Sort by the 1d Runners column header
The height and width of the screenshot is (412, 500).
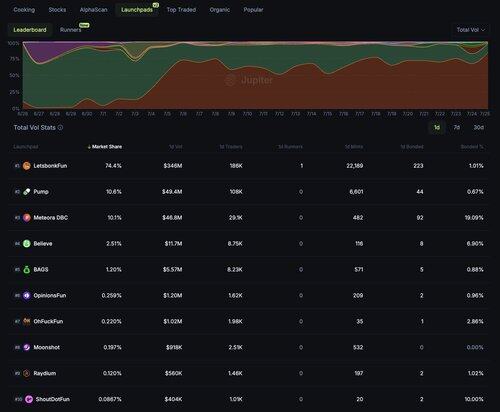click(291, 147)
